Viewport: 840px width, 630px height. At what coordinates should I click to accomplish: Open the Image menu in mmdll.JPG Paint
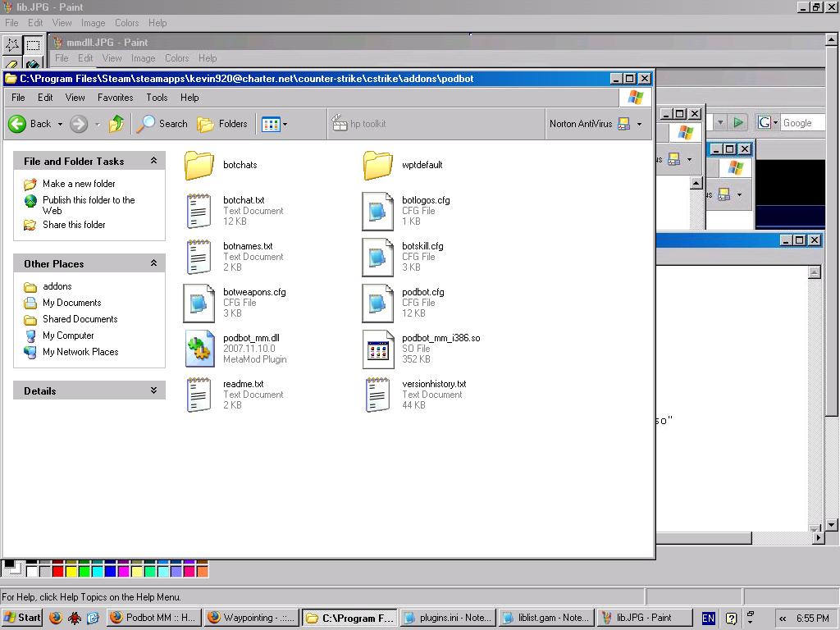[x=143, y=58]
